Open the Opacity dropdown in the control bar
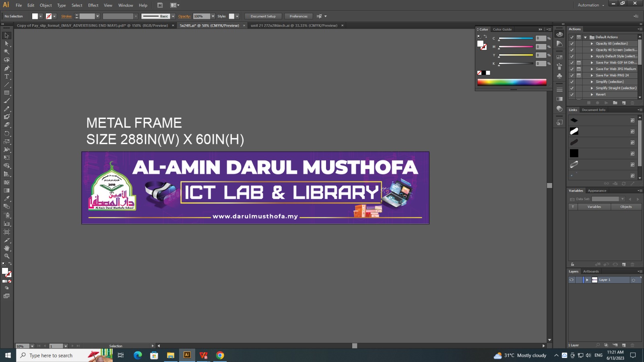The image size is (644, 362). (x=213, y=16)
